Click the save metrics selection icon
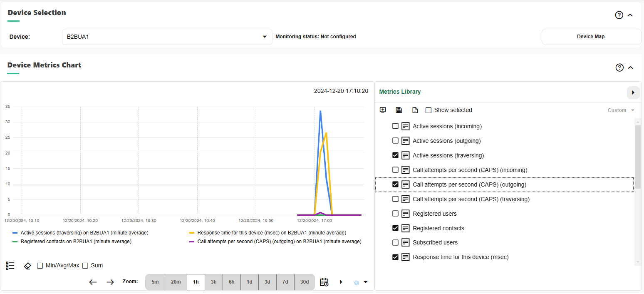Screen dimensions: 644x294 pos(399,110)
